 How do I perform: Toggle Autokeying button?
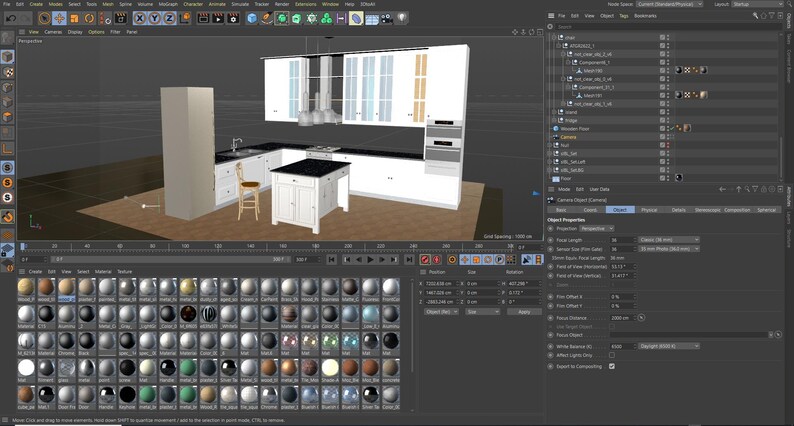[x=436, y=259]
